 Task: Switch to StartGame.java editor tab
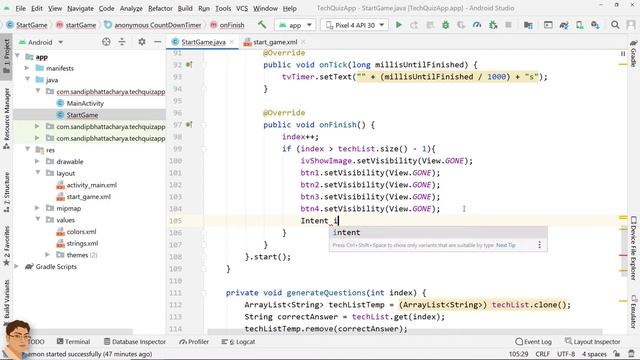click(203, 42)
